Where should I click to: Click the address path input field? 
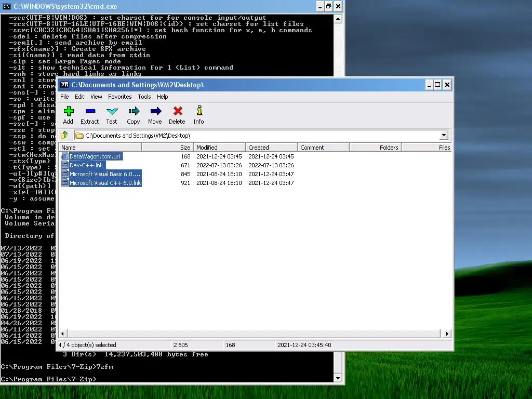pos(261,136)
